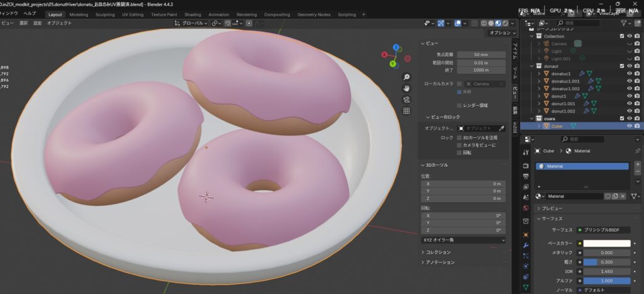Viewport: 644px width, 294px height.
Task: Click the zoom magnifier viewport icon
Action: [x=406, y=77]
